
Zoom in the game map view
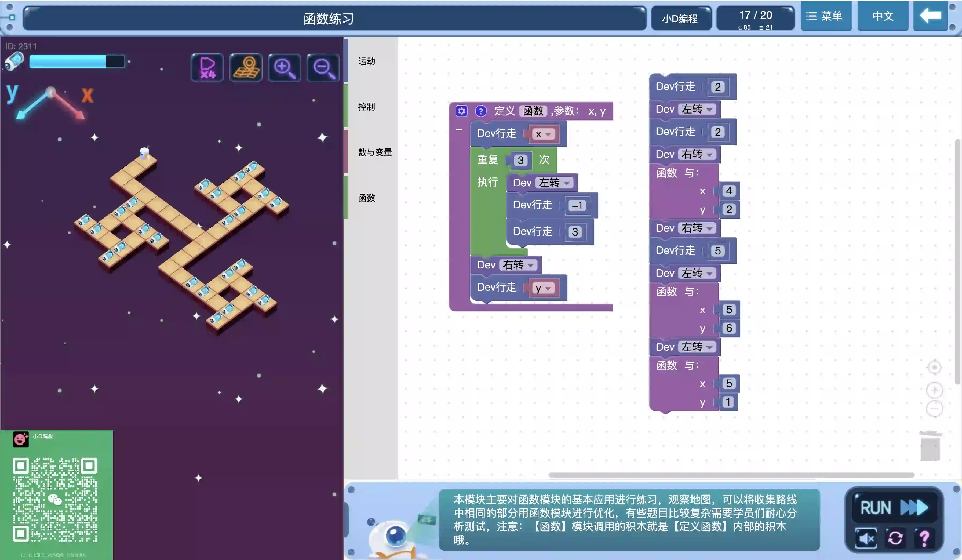coord(285,68)
